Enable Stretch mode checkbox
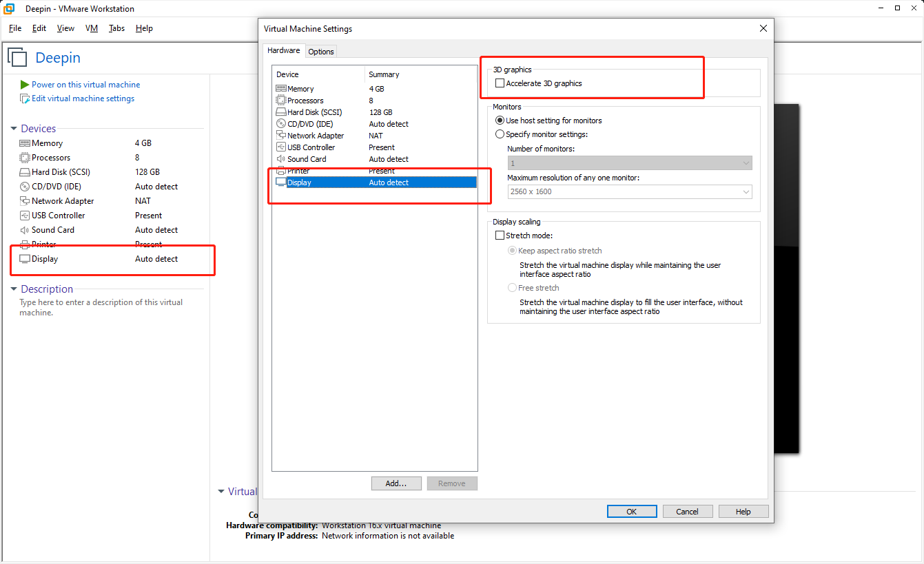The height and width of the screenshot is (564, 924). pos(500,236)
